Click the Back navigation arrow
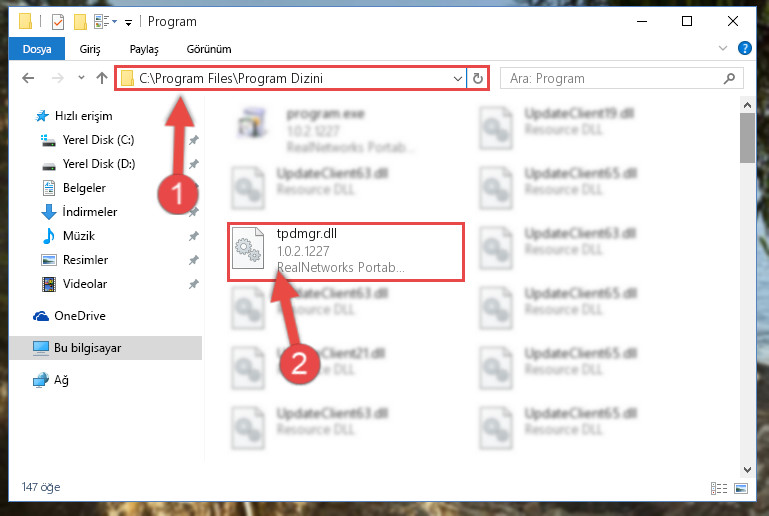Screen dimensions: 769x516 28,78
